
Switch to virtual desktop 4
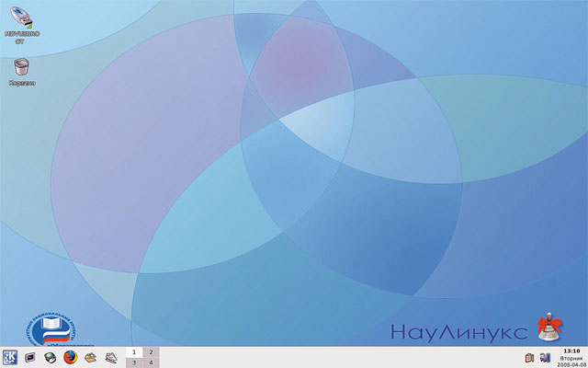tap(151, 362)
